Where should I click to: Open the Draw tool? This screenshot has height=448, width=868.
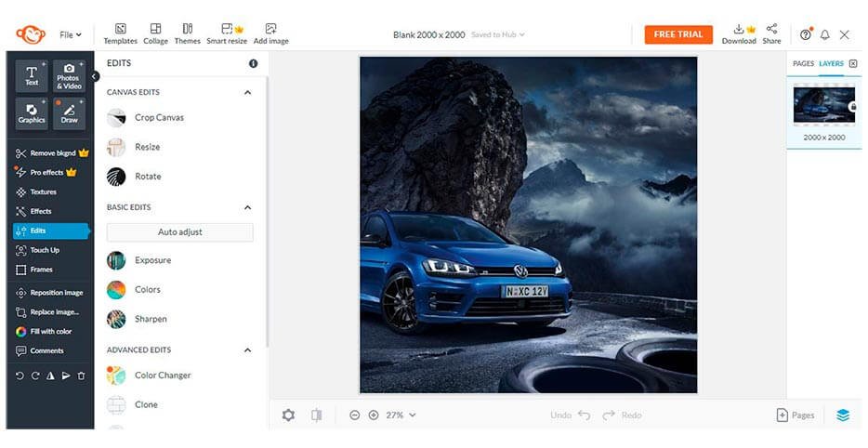click(x=69, y=113)
